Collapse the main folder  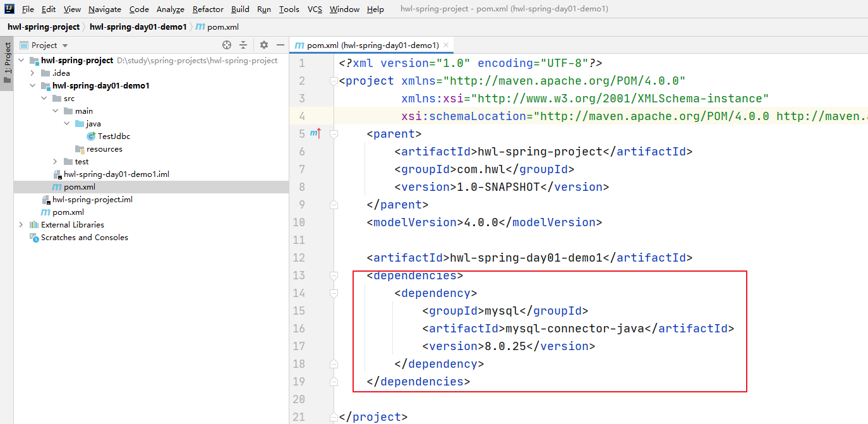(55, 111)
